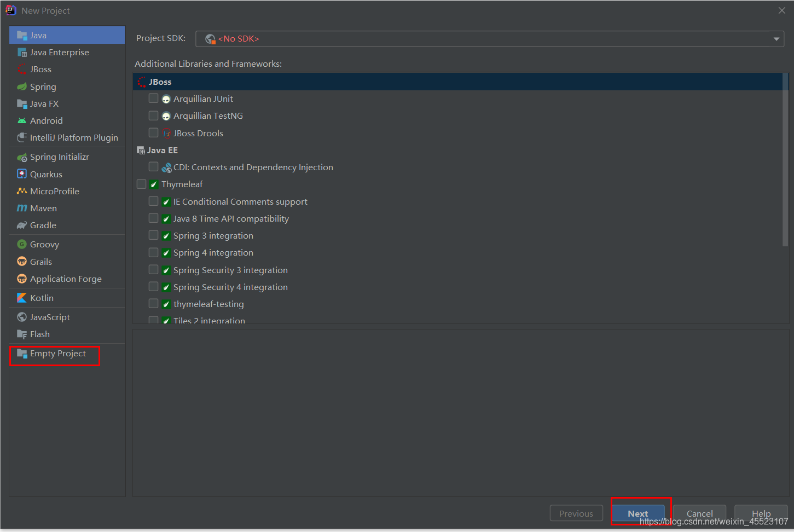Toggle the Thymeleaf framework checkbox

tap(141, 184)
